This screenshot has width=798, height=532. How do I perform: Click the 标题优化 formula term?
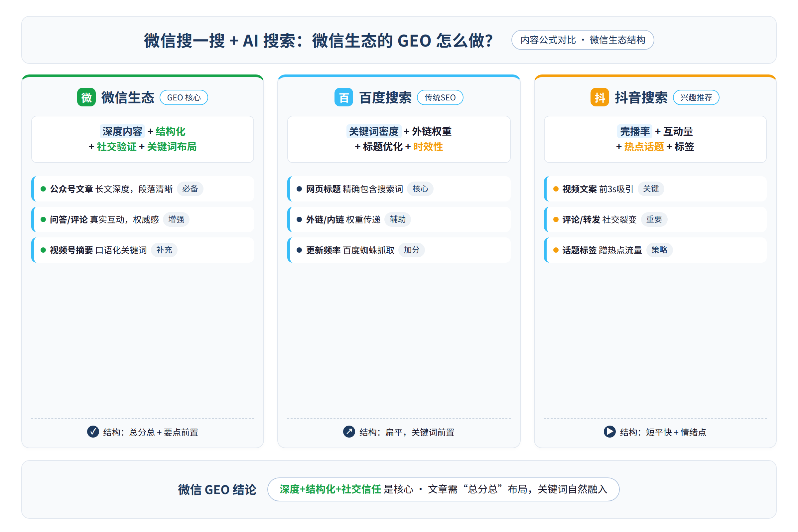pyautogui.click(x=383, y=147)
